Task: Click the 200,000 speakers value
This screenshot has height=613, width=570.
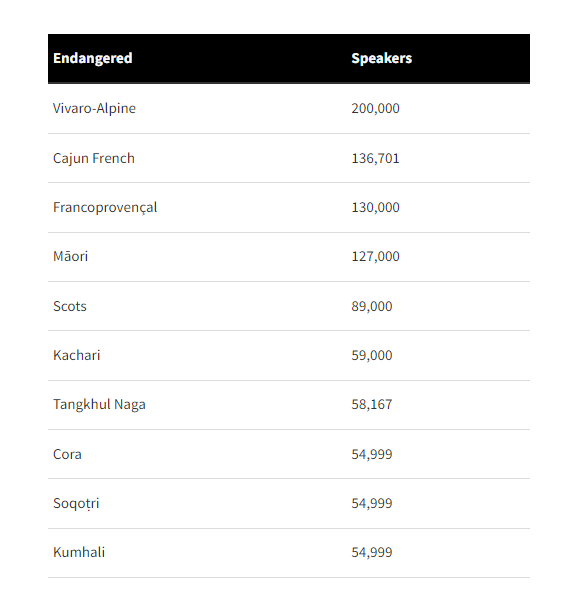Action: 375,108
